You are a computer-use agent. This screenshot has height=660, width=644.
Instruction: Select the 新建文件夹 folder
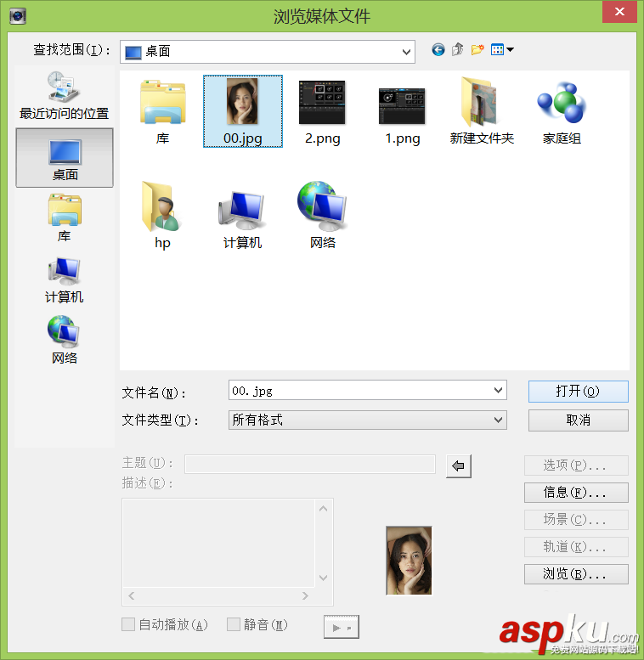[482, 111]
